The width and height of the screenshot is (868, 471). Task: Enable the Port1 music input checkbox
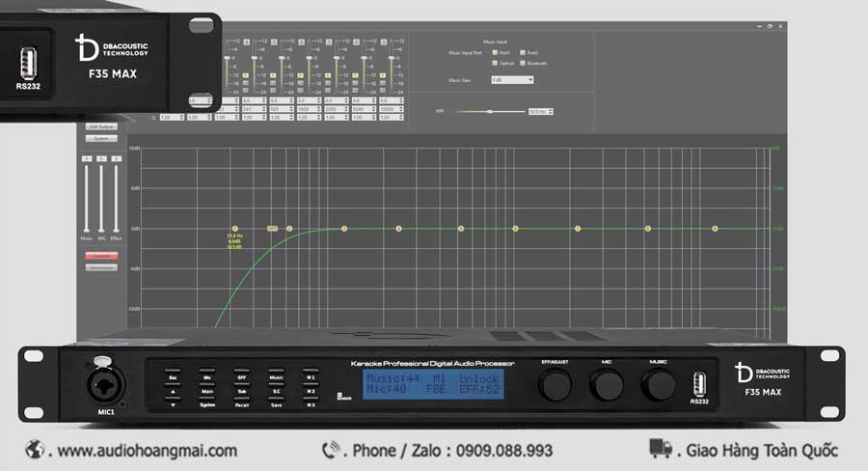(495, 53)
